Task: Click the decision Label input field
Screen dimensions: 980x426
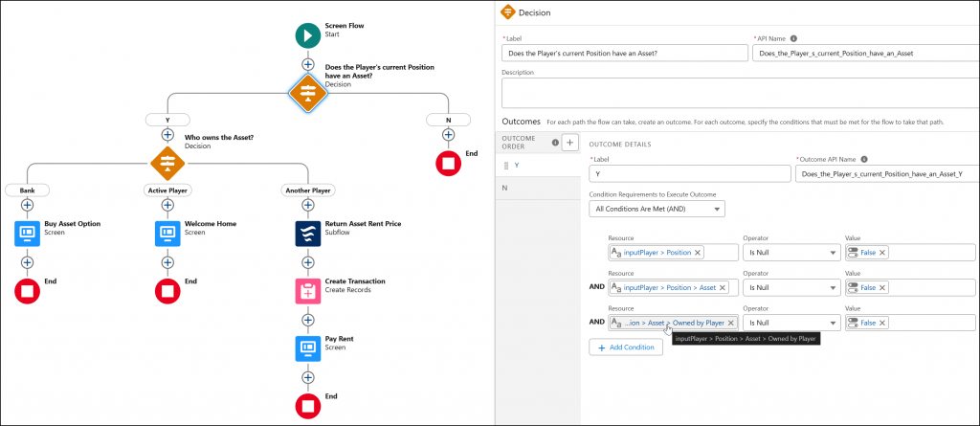Action: point(624,54)
